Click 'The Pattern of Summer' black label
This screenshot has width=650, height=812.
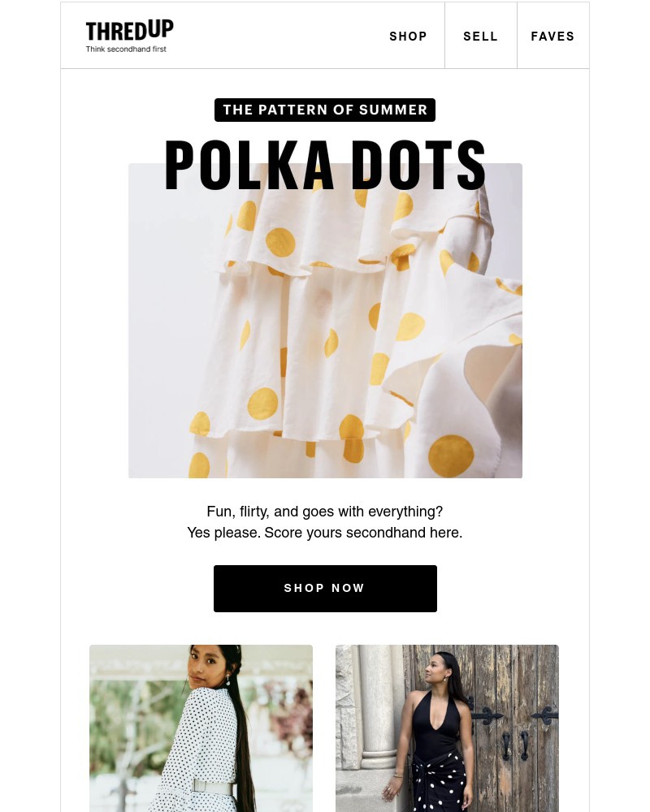325,110
